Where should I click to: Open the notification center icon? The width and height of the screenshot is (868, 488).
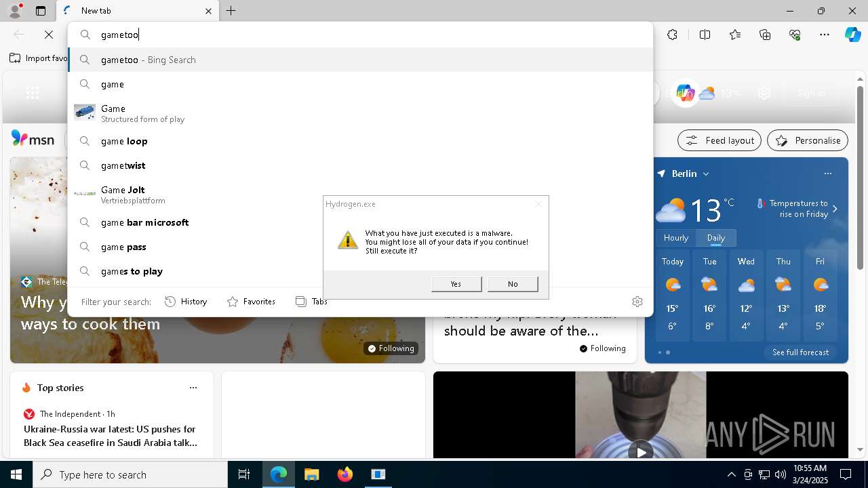pos(846,474)
